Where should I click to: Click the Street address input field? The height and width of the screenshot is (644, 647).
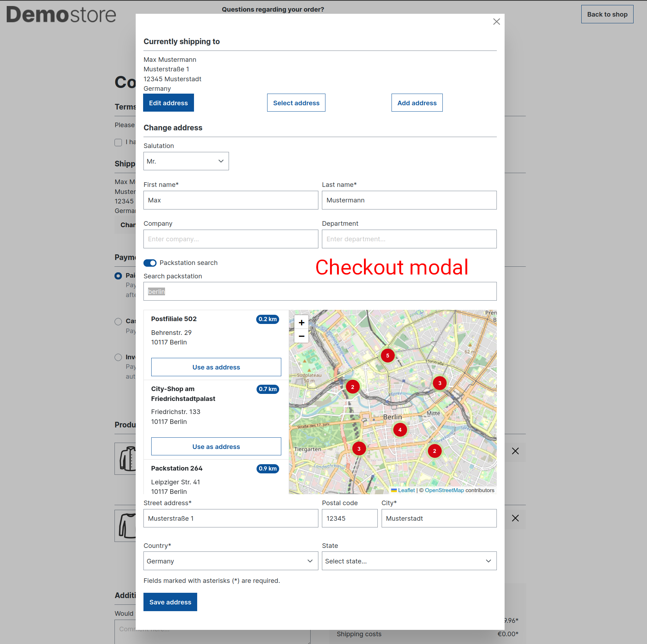coord(231,518)
